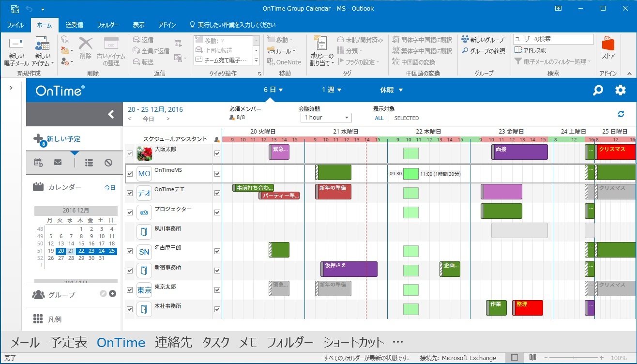
Task: Expand the 休暇 view dropdown
Action: point(391,90)
